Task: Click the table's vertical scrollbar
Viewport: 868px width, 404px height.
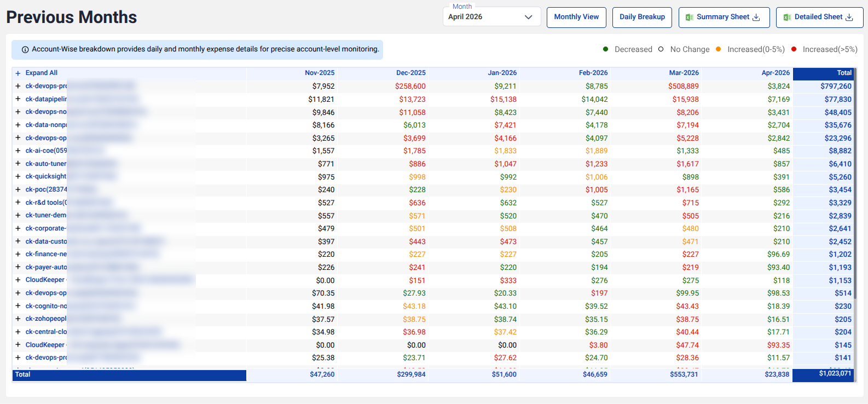Action: click(855, 186)
